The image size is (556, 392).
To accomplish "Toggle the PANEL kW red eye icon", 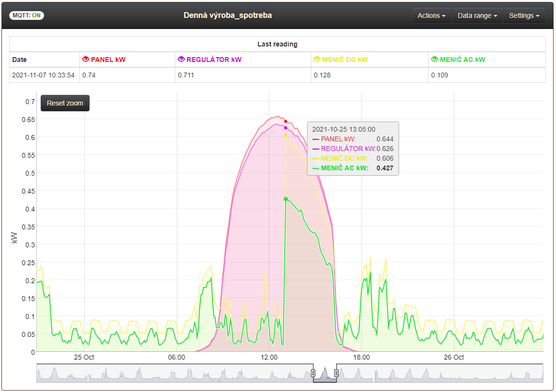I will pyautogui.click(x=85, y=59).
